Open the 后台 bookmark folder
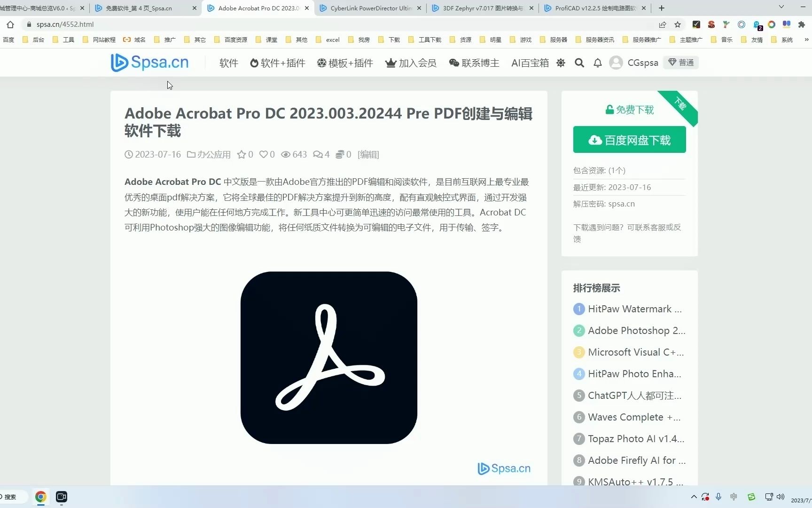This screenshot has width=812, height=508. point(33,40)
